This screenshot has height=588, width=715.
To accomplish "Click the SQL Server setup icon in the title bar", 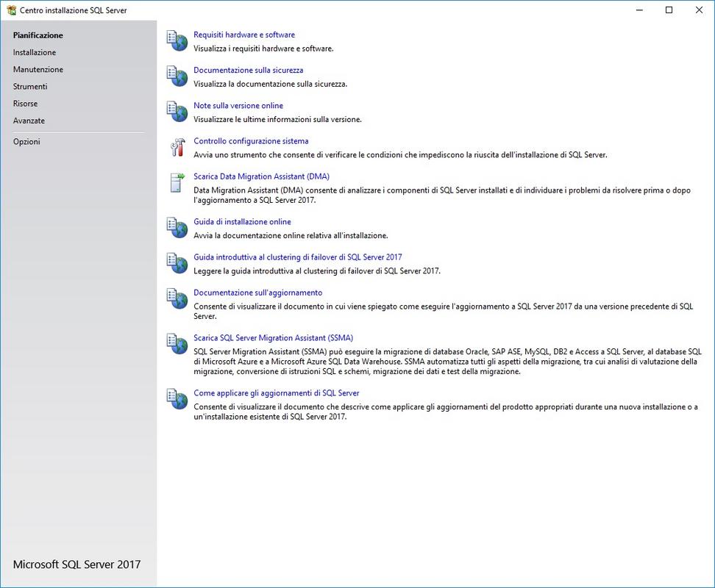I will (x=11, y=10).
